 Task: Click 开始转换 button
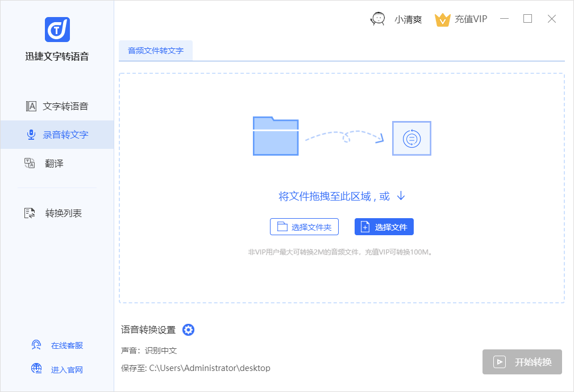pyautogui.click(x=522, y=362)
